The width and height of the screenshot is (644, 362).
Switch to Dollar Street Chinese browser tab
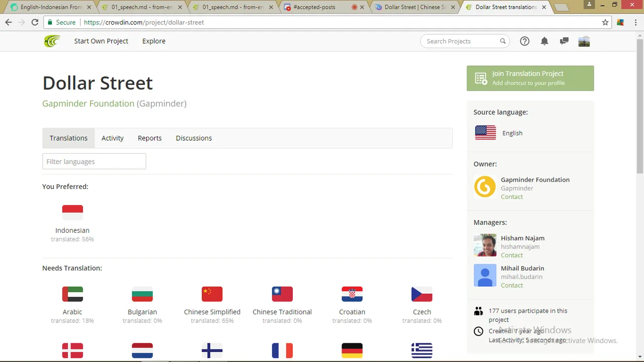click(415, 7)
